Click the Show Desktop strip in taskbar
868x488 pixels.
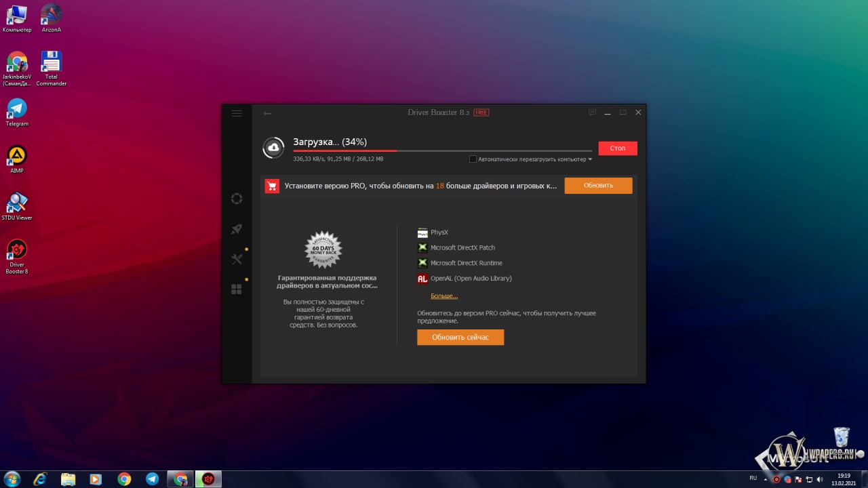point(864,479)
